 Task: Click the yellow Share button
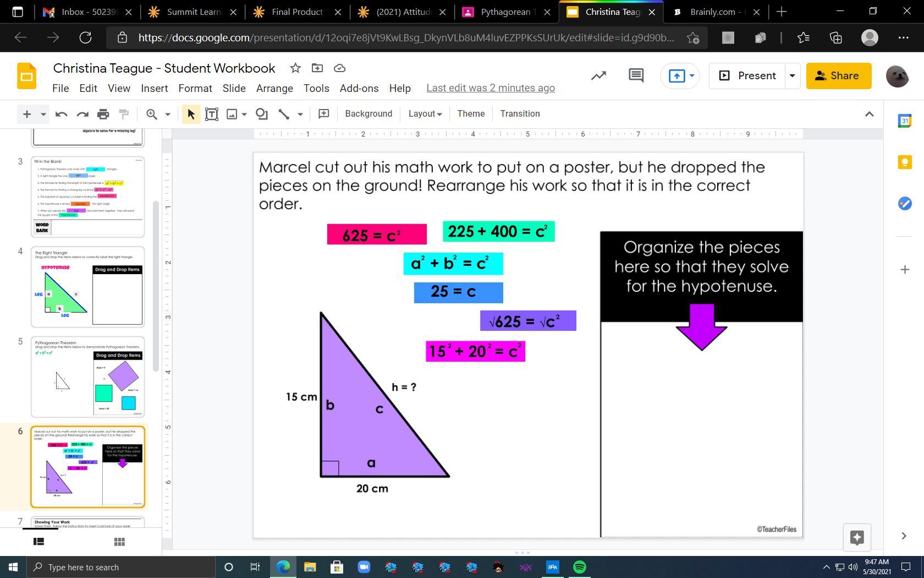coord(838,75)
